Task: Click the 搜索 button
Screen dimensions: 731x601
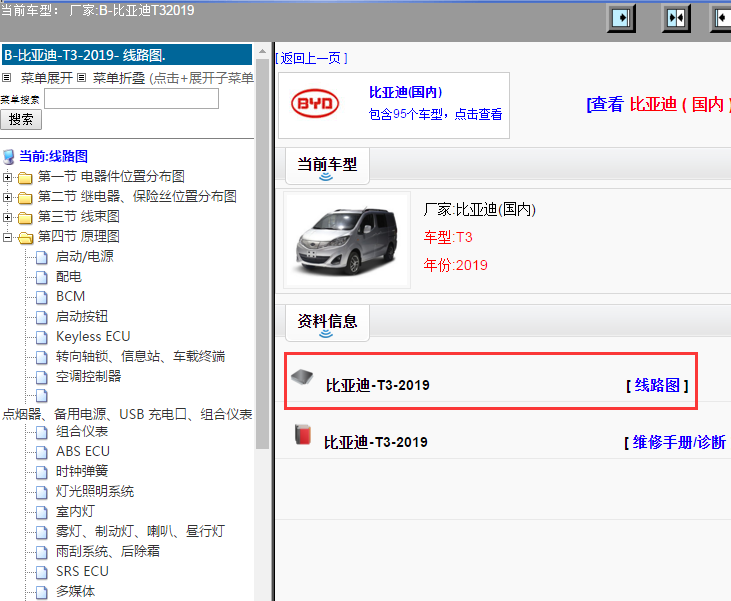Action: coord(21,120)
